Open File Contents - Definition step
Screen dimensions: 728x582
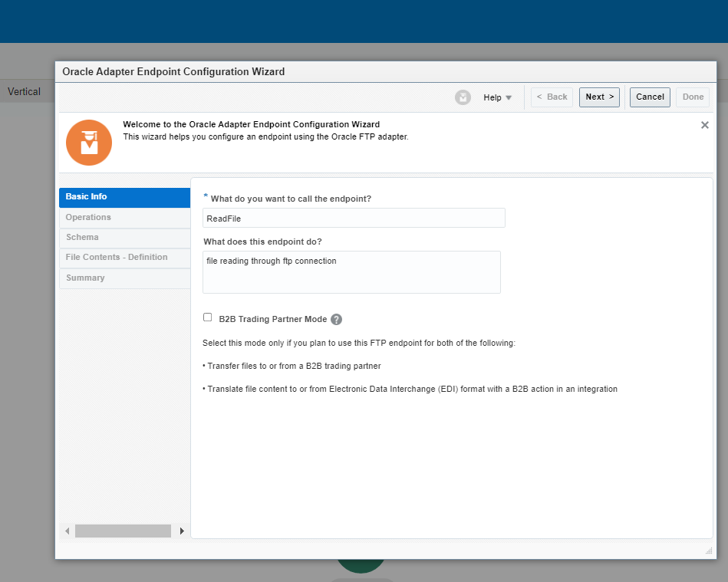[x=124, y=258]
